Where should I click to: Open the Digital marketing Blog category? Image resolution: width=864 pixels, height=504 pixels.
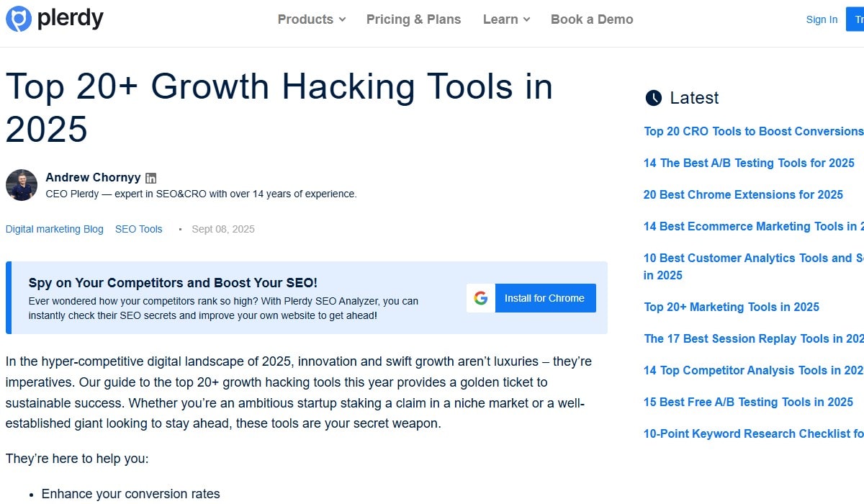click(55, 229)
